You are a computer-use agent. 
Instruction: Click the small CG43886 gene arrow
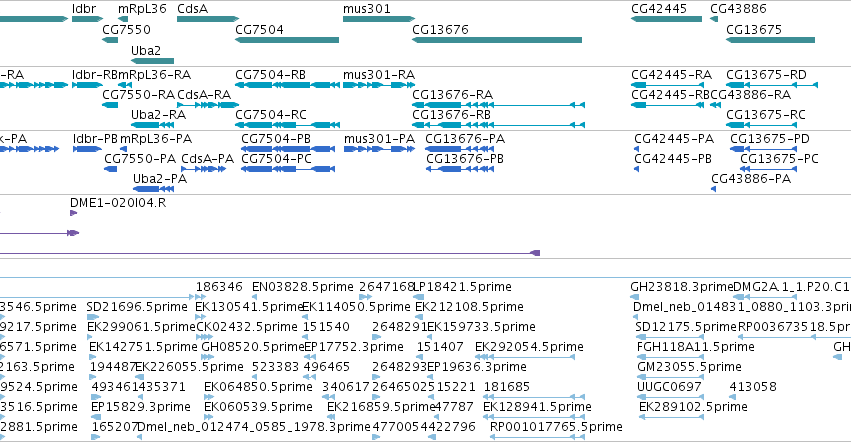click(714, 19)
